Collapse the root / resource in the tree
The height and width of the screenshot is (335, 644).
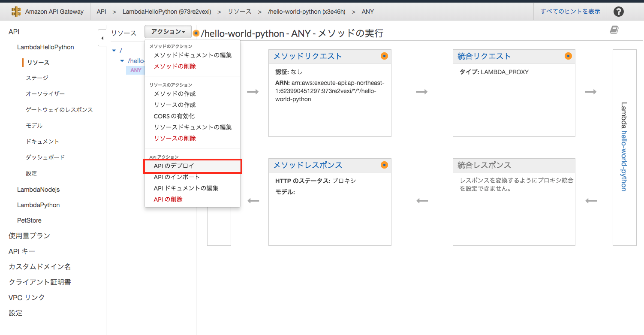(114, 50)
